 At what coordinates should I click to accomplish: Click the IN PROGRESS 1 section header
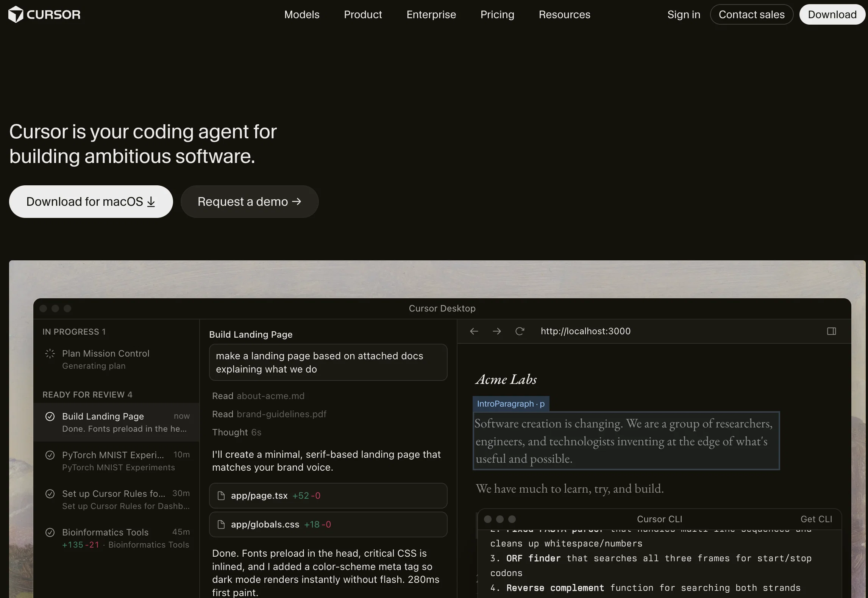click(x=74, y=332)
